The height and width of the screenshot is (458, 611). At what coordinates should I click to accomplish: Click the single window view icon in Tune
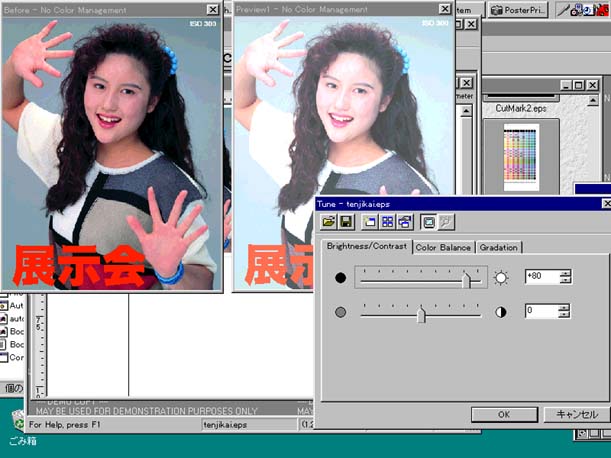click(x=369, y=221)
